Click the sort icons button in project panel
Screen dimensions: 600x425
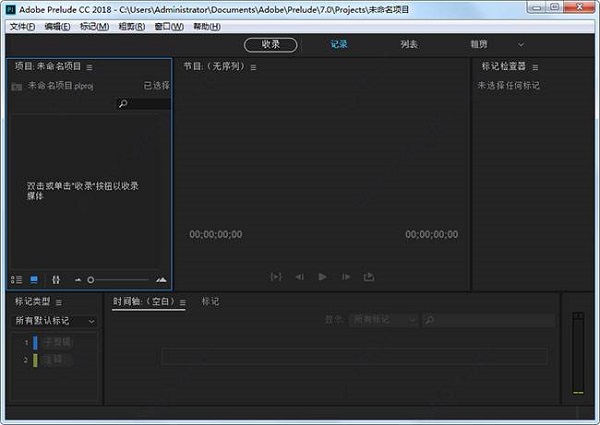point(56,280)
